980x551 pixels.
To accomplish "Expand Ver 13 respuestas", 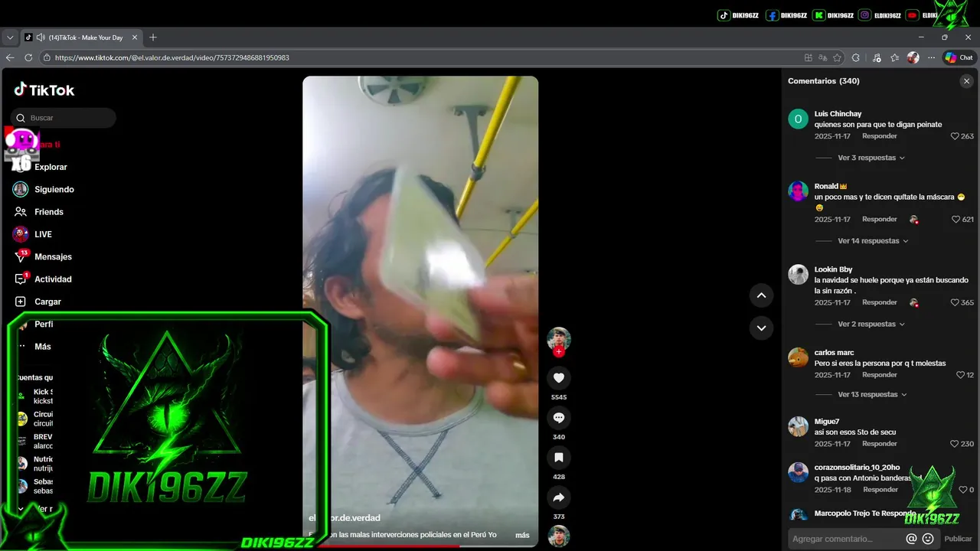I will (873, 395).
